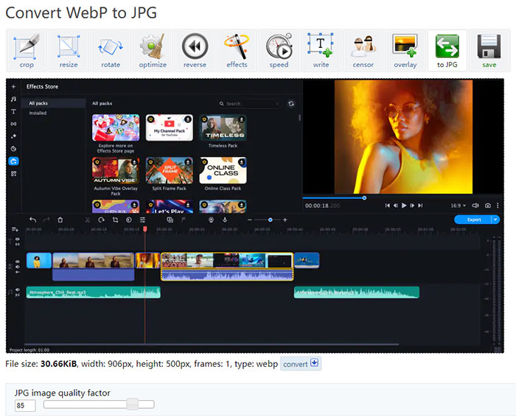Open the rotate tool
The width and height of the screenshot is (516, 420).
(x=111, y=50)
